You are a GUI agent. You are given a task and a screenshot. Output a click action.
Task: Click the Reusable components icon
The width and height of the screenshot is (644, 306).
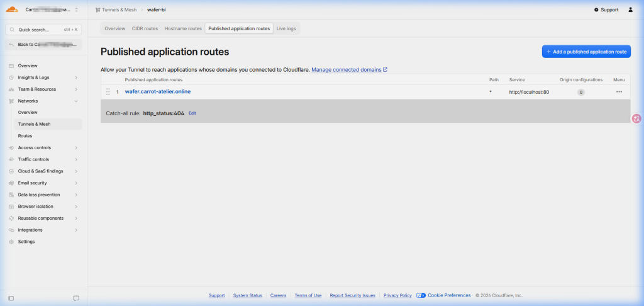pyautogui.click(x=11, y=218)
